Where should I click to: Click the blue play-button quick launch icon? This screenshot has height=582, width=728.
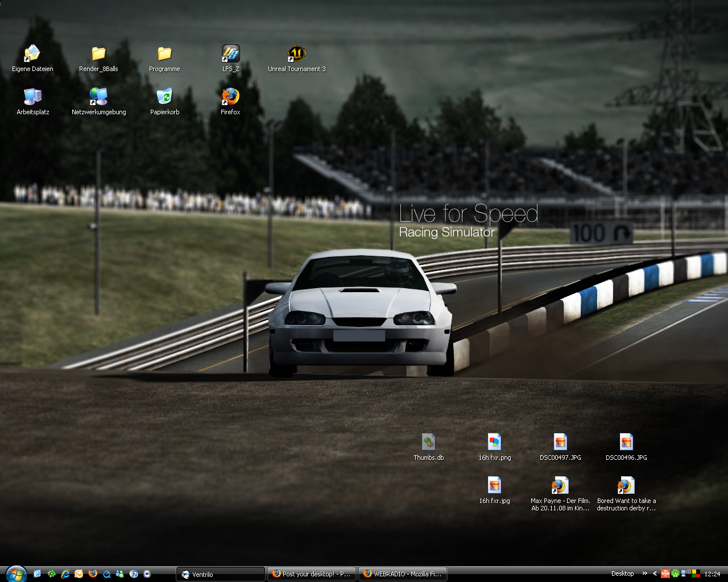tap(147, 574)
